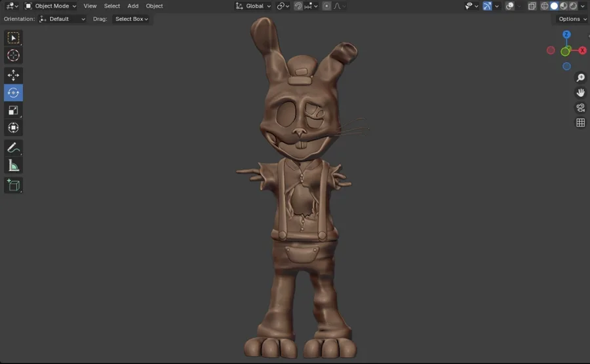This screenshot has width=590, height=364.
Task: Click the red X axis gizmo handle
Action: click(583, 50)
